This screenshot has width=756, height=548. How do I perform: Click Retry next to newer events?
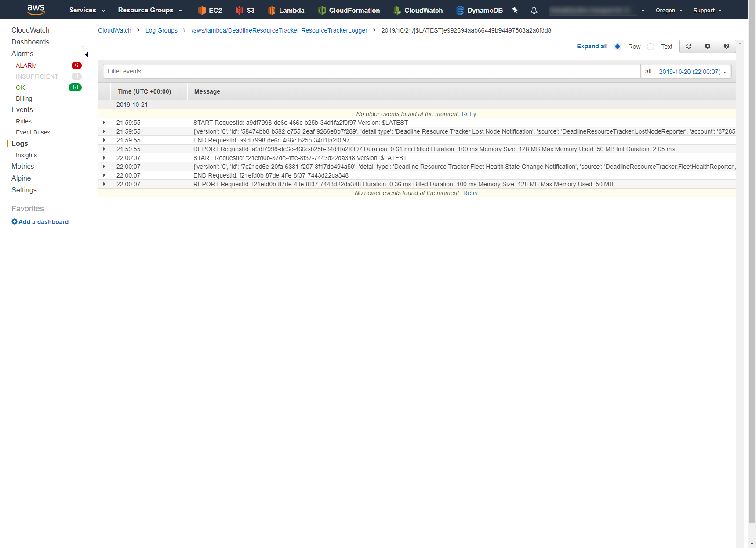click(471, 193)
